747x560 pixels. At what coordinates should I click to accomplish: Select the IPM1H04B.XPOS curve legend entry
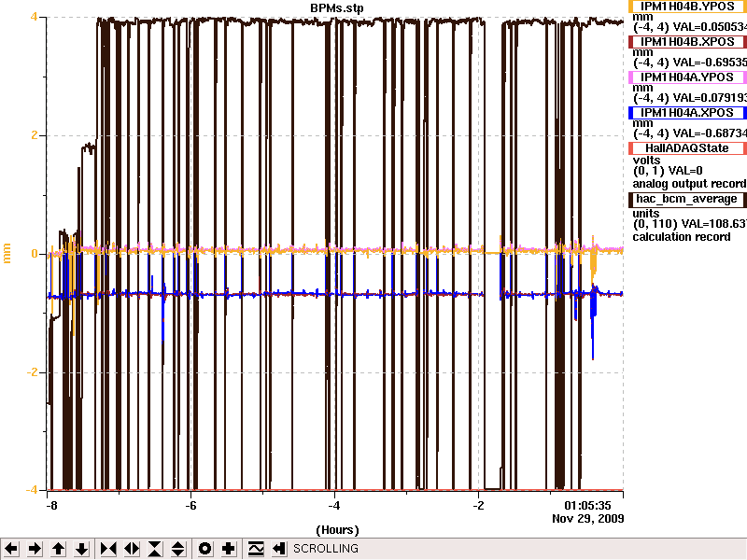pos(687,42)
